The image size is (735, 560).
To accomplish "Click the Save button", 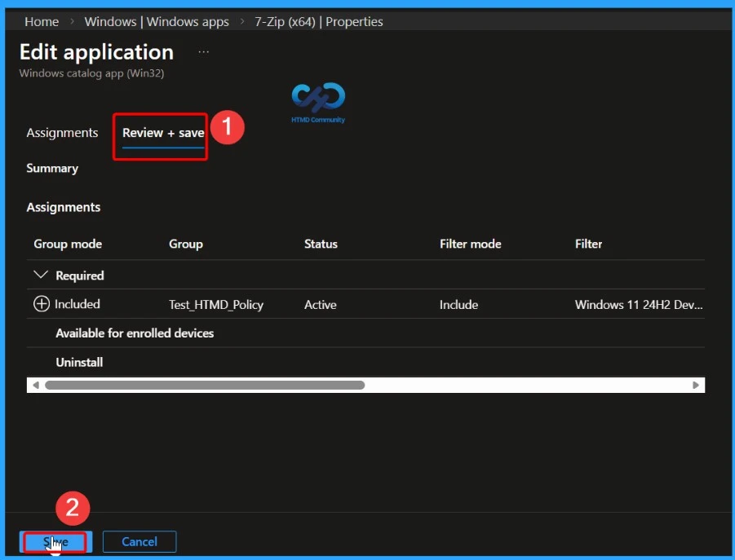I will [55, 541].
